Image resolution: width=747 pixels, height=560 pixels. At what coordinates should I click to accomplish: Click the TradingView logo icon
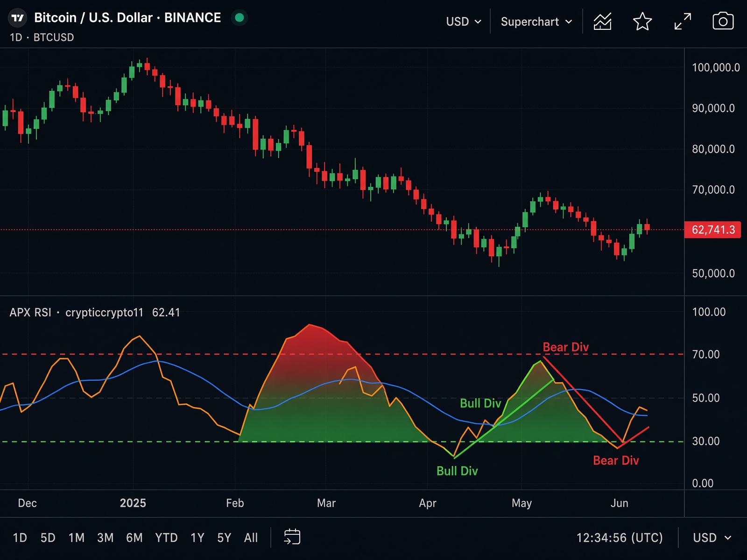pyautogui.click(x=18, y=18)
